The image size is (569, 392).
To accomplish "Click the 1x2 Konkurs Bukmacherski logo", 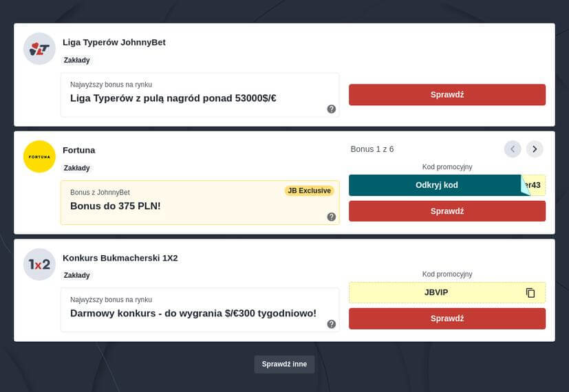I will 39,264.
